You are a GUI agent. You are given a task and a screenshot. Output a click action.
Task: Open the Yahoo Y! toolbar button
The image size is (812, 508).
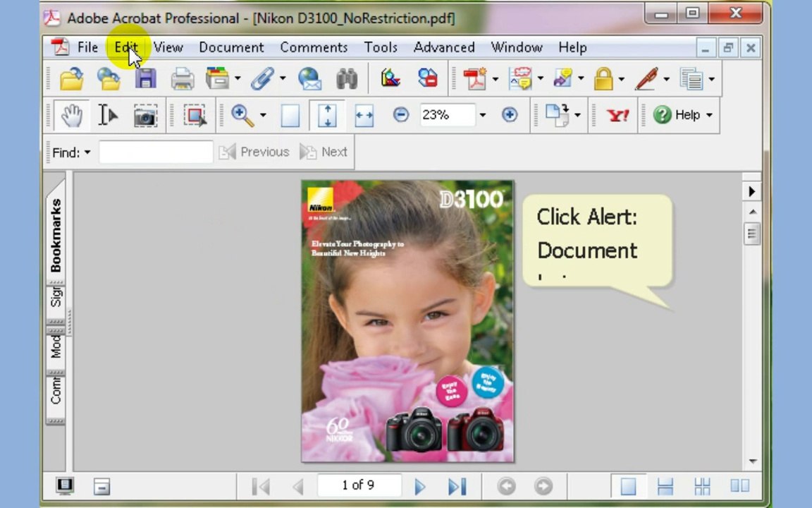[x=617, y=115]
